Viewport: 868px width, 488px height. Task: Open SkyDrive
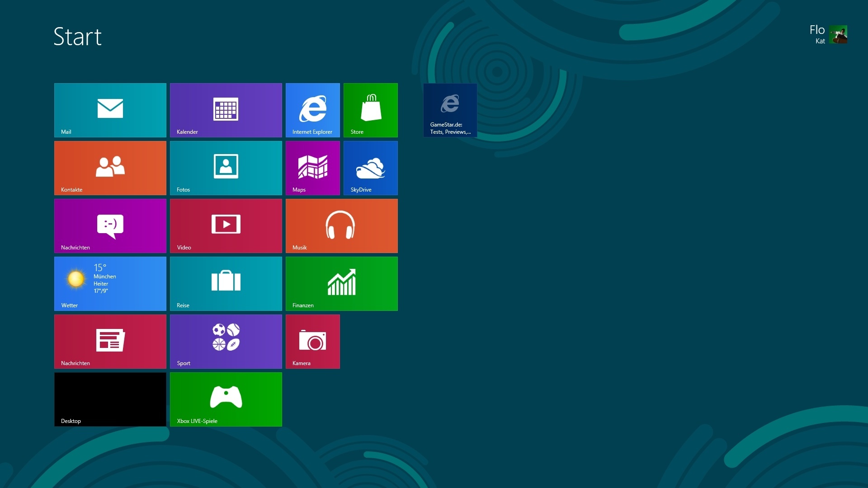tap(370, 168)
